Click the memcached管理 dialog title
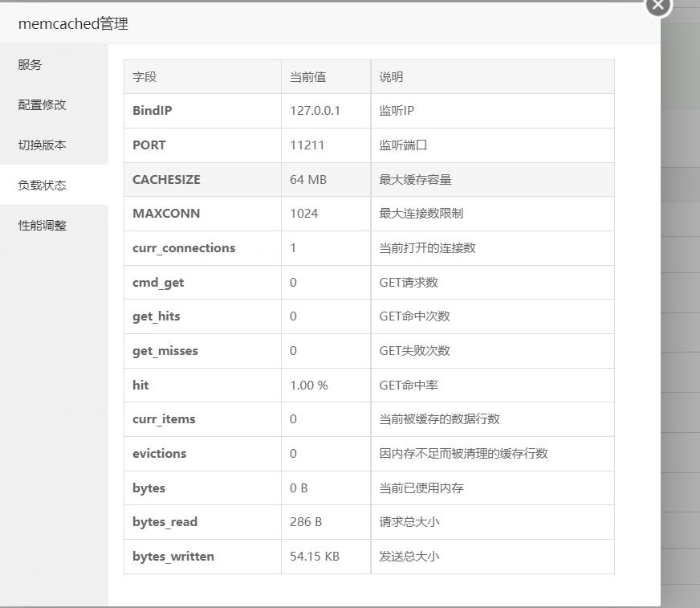Screen dimensions: 700x608 point(73,23)
